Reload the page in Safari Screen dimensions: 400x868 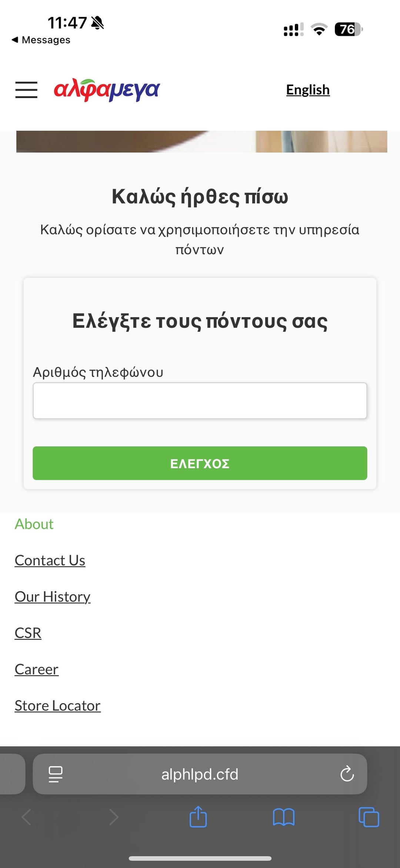pyautogui.click(x=347, y=774)
